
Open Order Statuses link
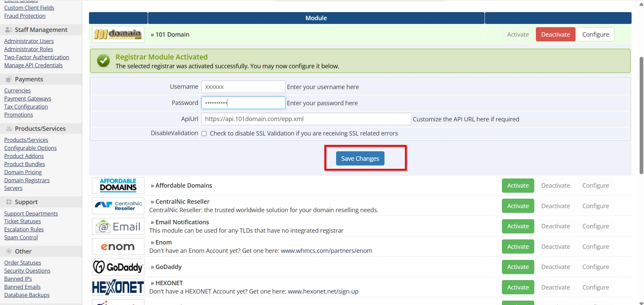(x=22, y=263)
